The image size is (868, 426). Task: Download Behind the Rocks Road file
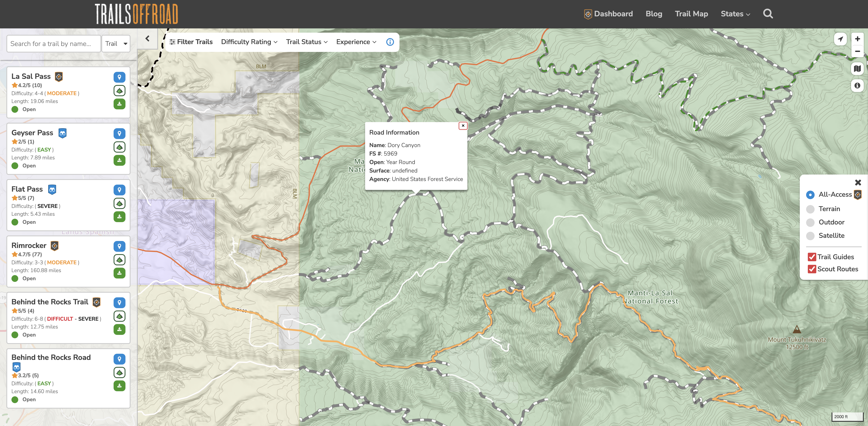pos(119,386)
